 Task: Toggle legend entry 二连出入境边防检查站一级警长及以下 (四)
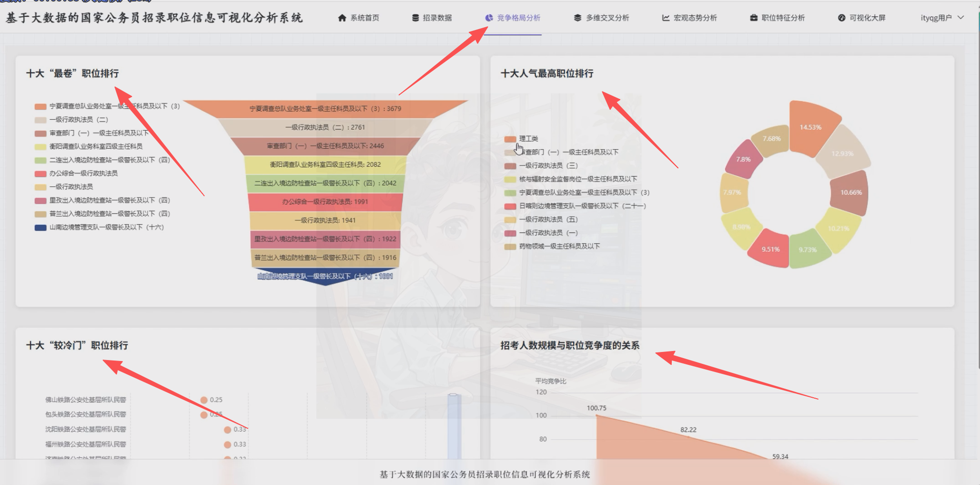tap(102, 160)
